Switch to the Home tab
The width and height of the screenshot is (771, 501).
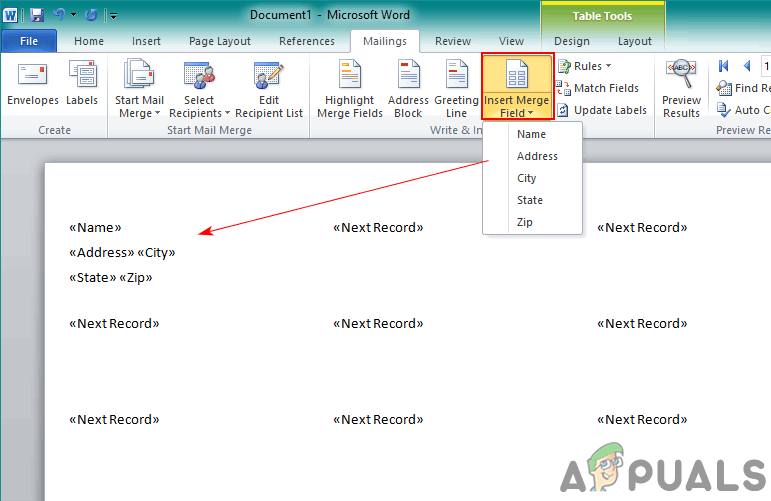coord(89,41)
